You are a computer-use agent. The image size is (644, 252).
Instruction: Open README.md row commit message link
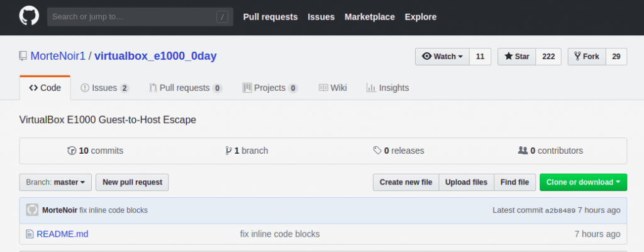click(x=280, y=234)
